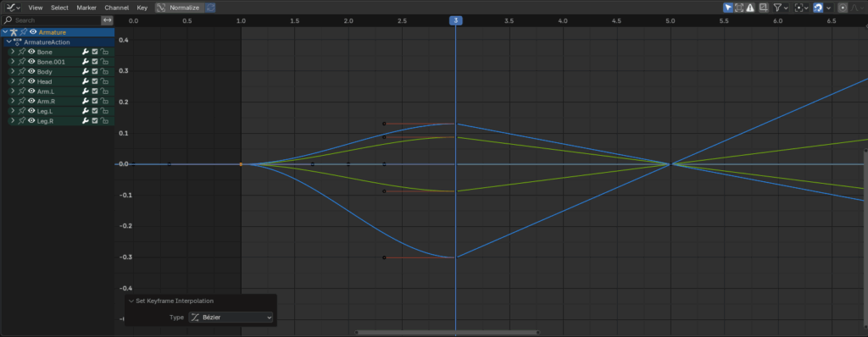The image size is (868, 337).
Task: Enable Only Show Selected arrow icon
Action: tap(728, 8)
